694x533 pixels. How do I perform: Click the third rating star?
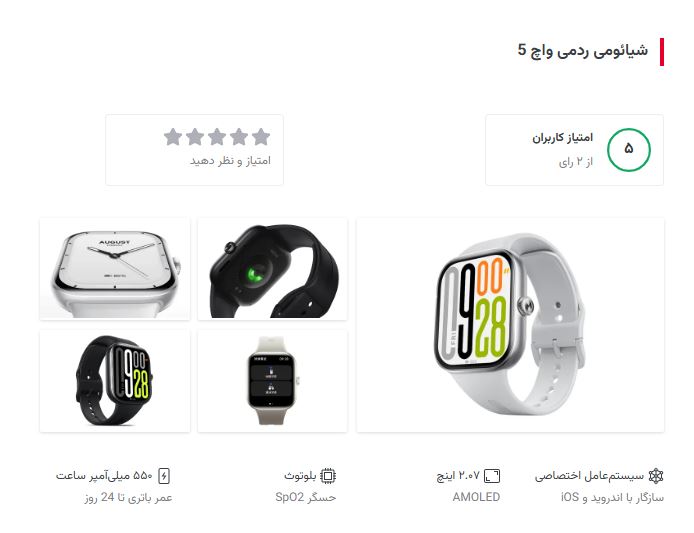[x=217, y=137]
